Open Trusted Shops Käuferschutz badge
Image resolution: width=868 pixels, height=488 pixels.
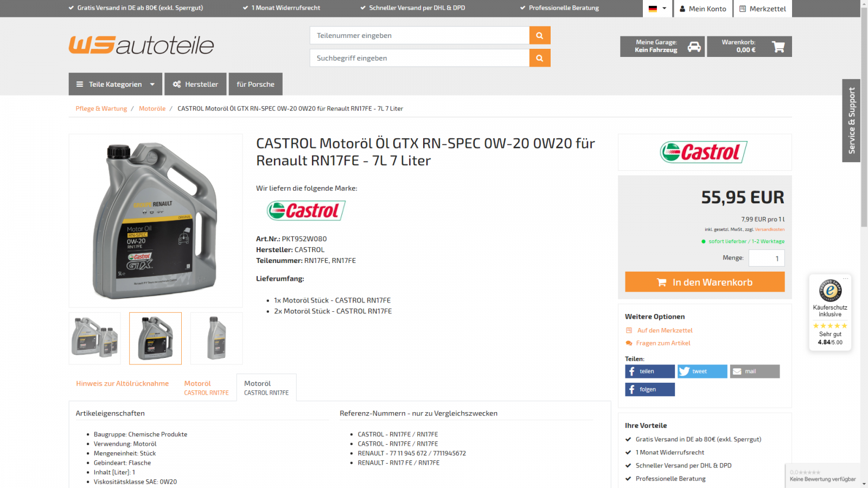pos(830,312)
